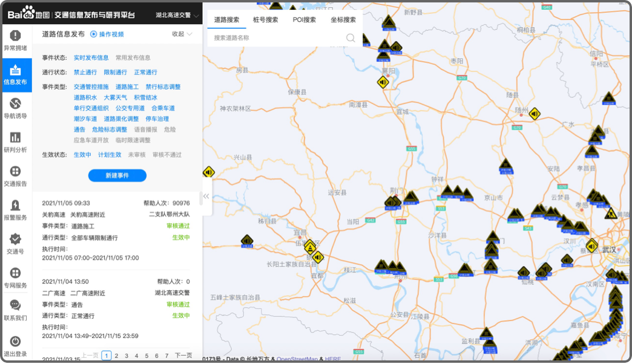Toggle the 限制通行 filter
The width and height of the screenshot is (632, 364).
pyautogui.click(x=115, y=73)
